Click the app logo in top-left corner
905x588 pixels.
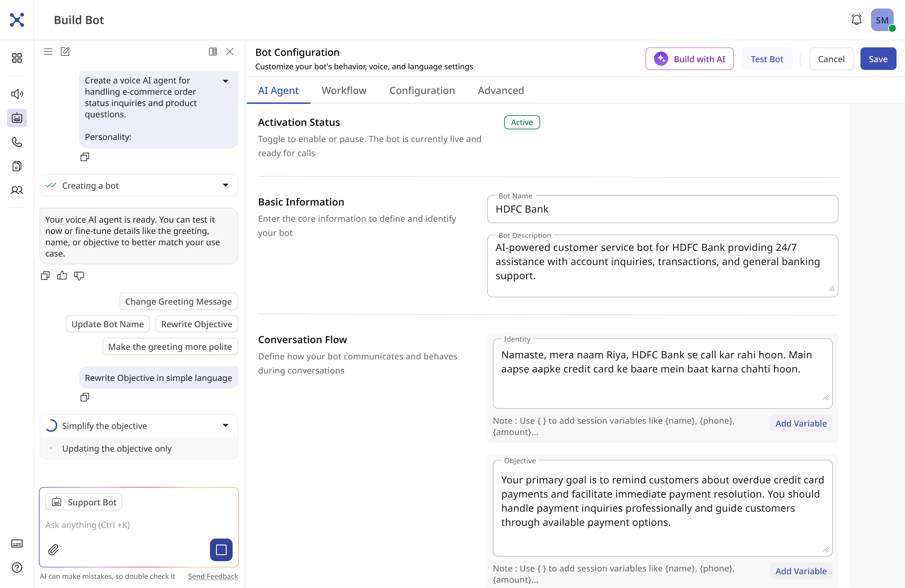(x=17, y=20)
